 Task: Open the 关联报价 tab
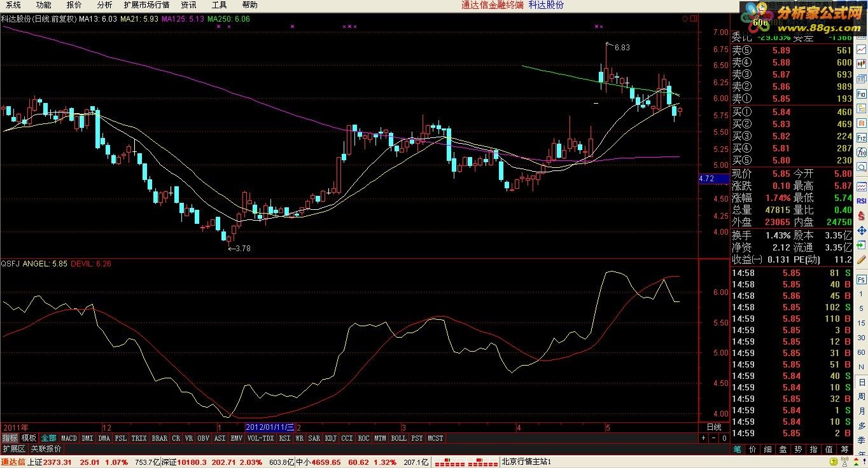pyautogui.click(x=46, y=450)
